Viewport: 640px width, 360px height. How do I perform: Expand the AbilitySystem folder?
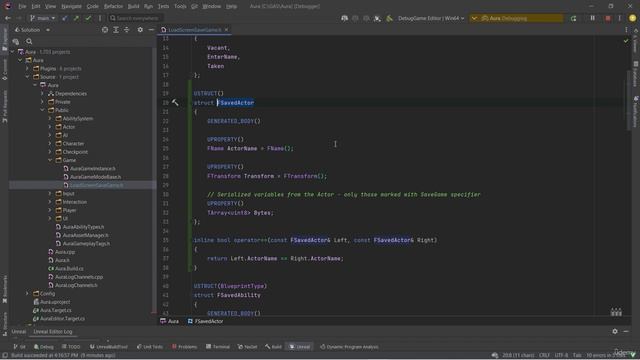tap(50, 118)
